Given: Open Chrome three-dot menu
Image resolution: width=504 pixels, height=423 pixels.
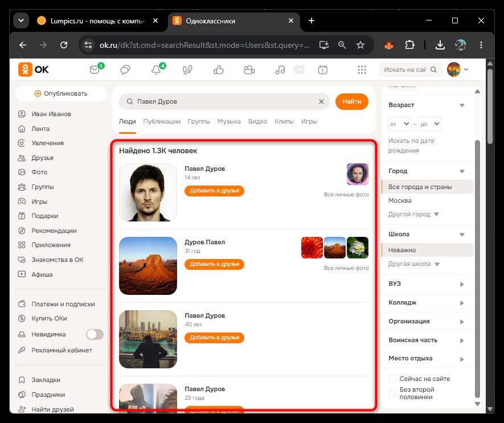Looking at the screenshot, I should click(x=481, y=45).
